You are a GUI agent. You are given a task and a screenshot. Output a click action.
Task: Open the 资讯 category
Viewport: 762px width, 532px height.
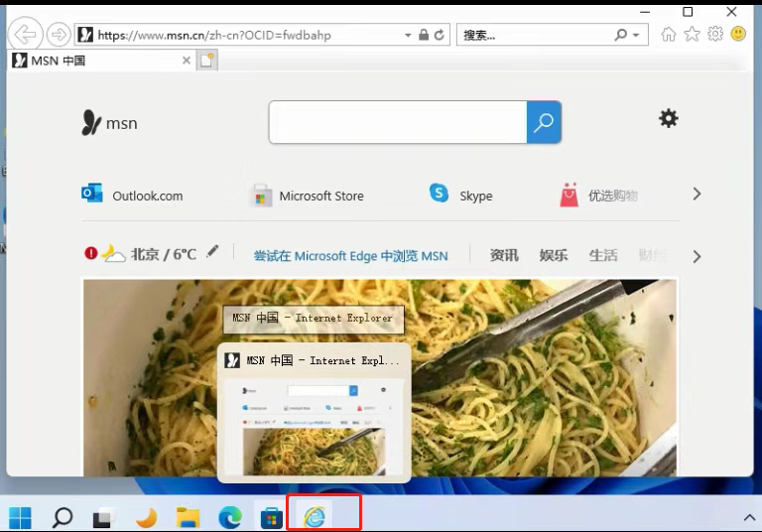504,255
